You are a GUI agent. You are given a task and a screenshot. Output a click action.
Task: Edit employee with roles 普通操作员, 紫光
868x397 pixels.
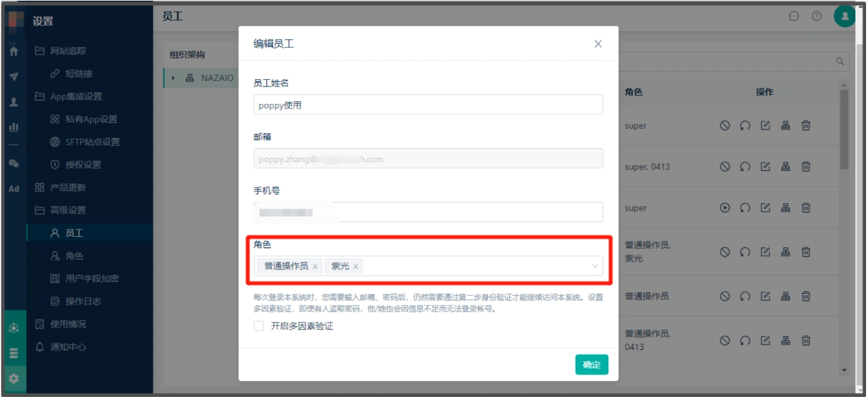click(x=765, y=252)
